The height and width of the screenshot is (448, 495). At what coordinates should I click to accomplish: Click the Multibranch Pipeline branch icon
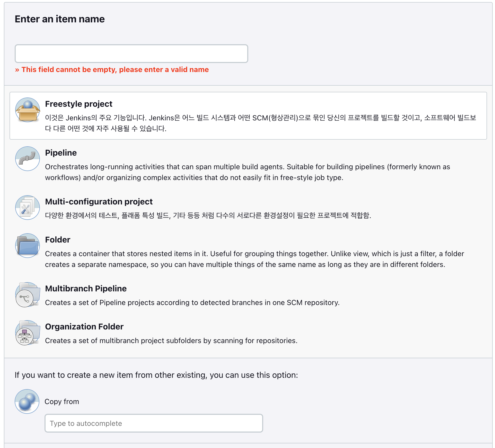28,294
